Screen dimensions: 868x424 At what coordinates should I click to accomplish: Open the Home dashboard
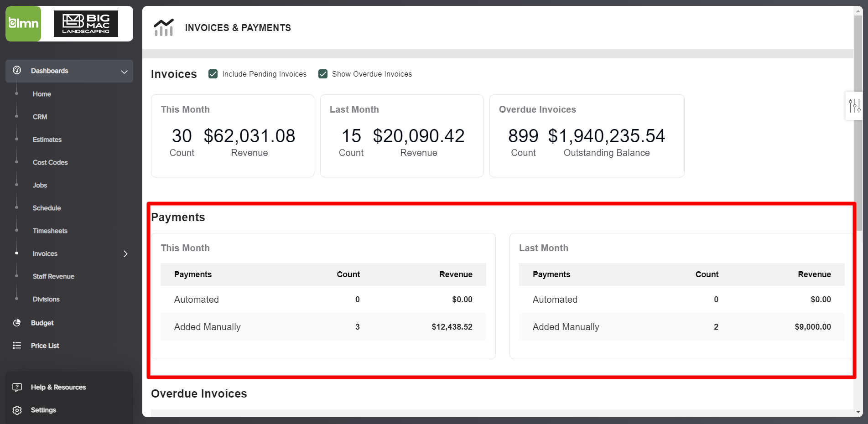42,94
